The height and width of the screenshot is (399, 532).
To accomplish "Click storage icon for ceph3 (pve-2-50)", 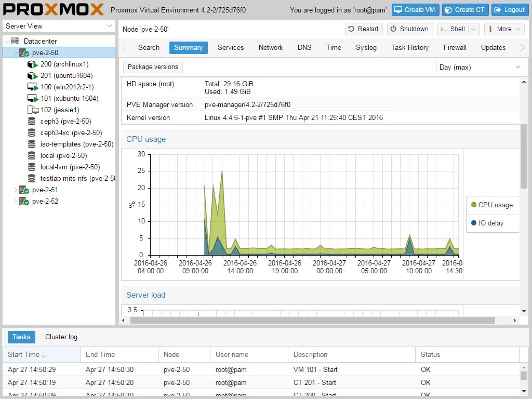I will 32,121.
